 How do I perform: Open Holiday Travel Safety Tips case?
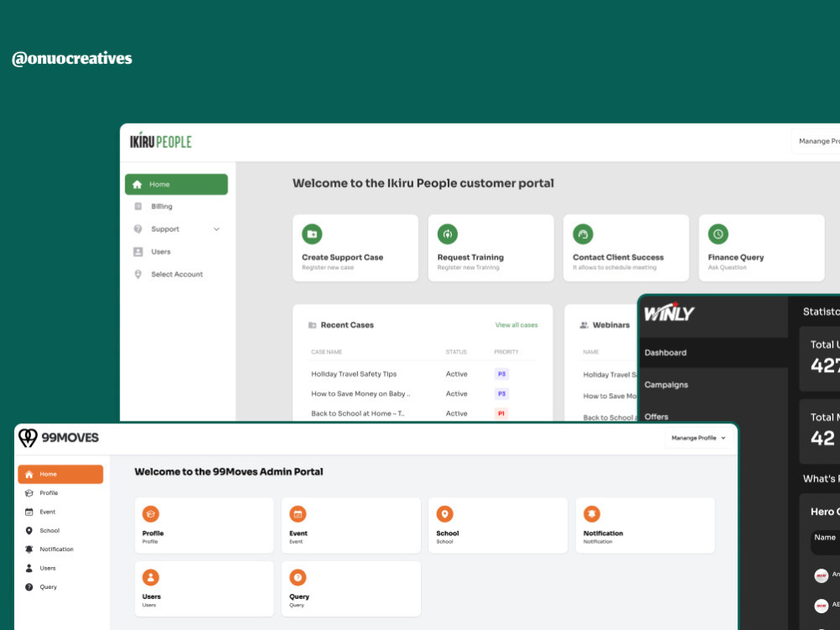coord(354,374)
